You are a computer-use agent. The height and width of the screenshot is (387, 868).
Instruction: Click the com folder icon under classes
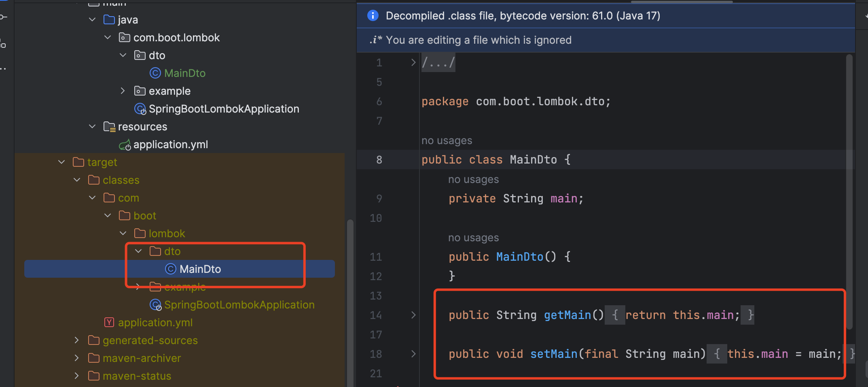pos(109,198)
